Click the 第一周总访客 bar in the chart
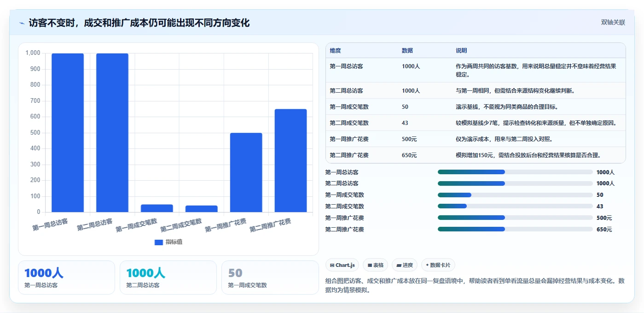 [x=68, y=133]
